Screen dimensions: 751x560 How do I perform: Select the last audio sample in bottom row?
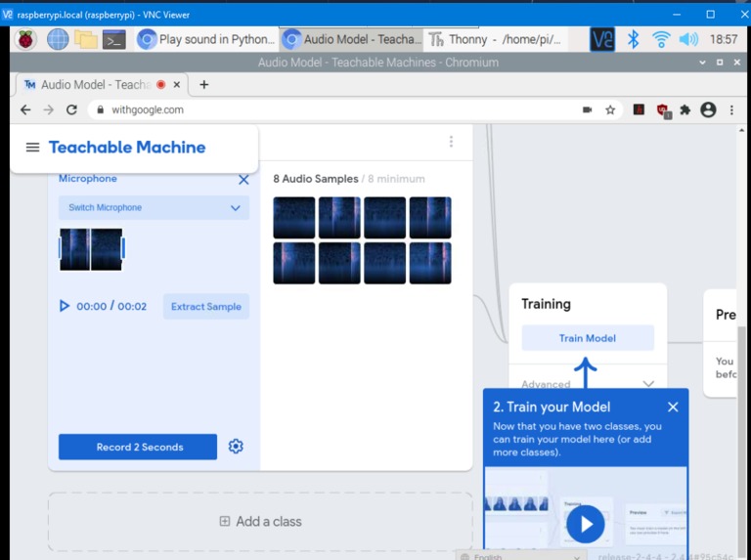pyautogui.click(x=430, y=263)
